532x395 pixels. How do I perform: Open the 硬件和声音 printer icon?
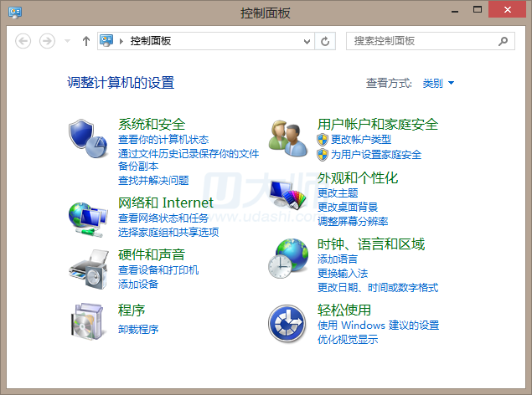click(x=89, y=269)
